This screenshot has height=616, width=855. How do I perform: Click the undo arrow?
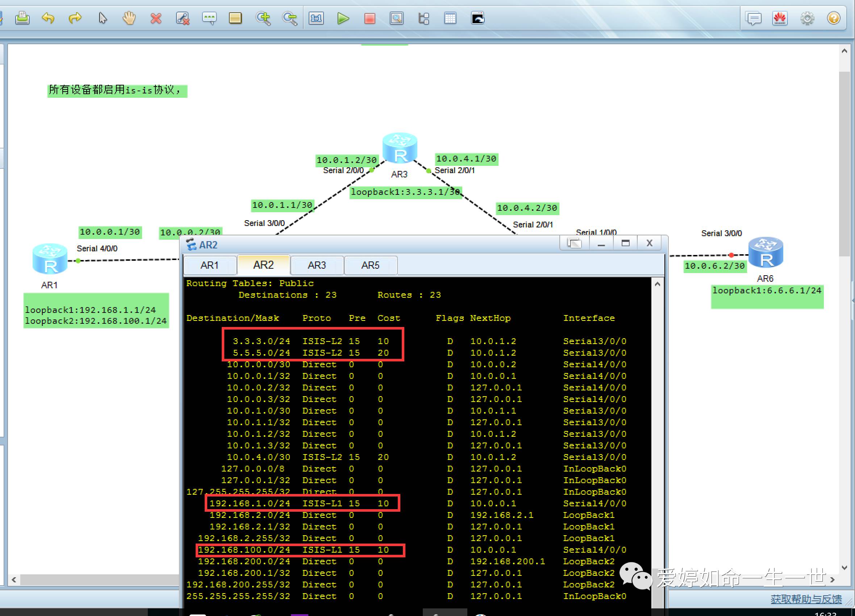point(48,18)
